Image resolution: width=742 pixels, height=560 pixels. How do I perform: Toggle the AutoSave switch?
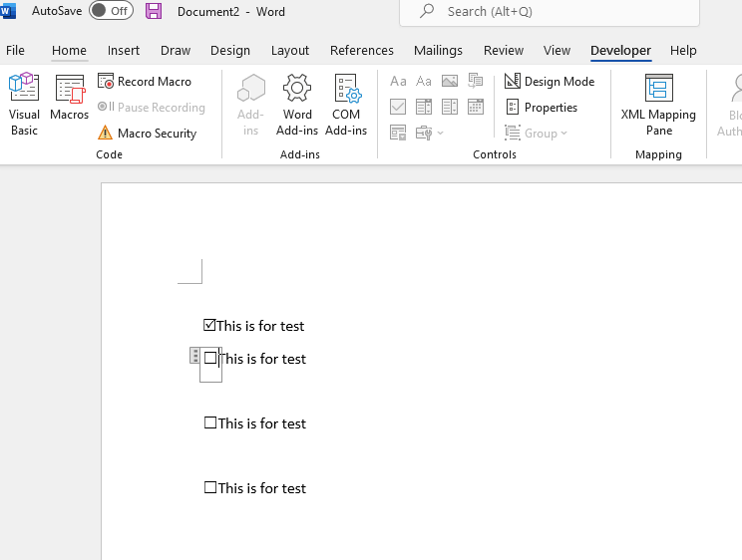coord(111,10)
